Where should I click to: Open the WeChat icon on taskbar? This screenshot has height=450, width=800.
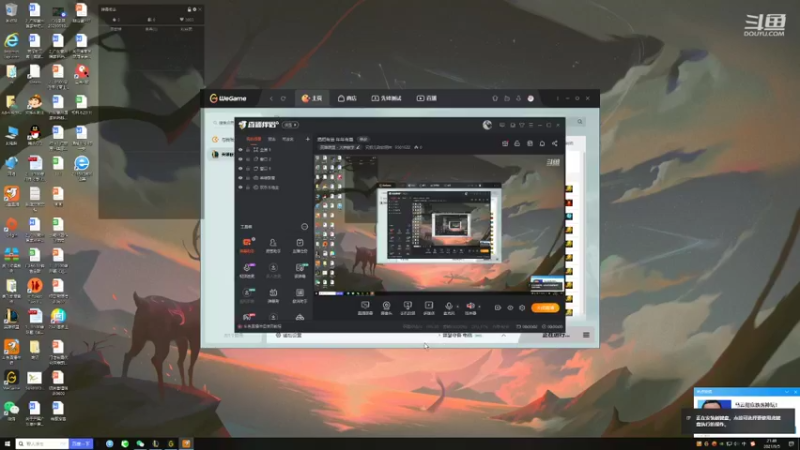140,444
